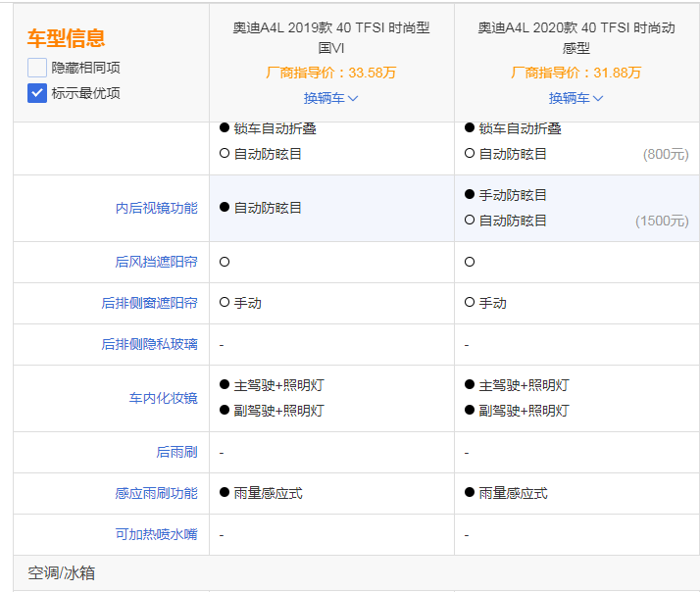This screenshot has width=700, height=592.
Task: Select the 厂商指导价：33.58万 price text
Action: coord(331,73)
